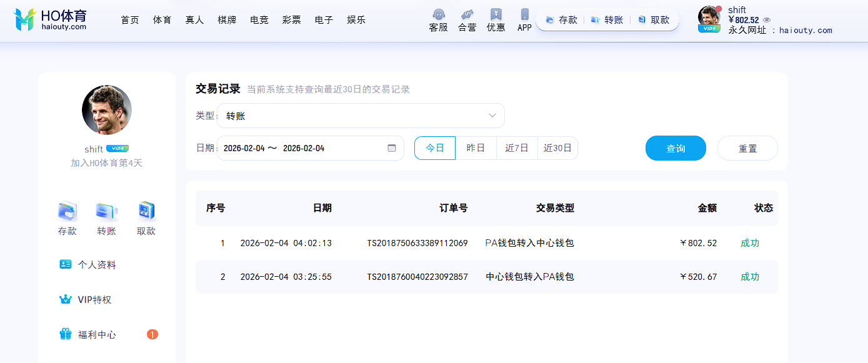The height and width of the screenshot is (363, 868).
Task: Toggle balance visibility eye icon
Action: [x=767, y=20]
